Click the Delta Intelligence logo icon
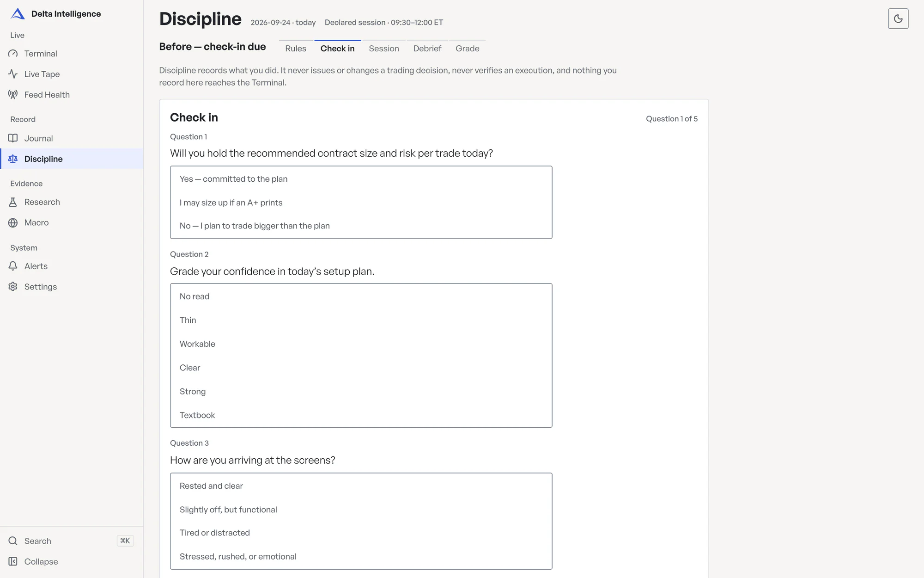Viewport: 924px width, 578px height. click(x=18, y=14)
